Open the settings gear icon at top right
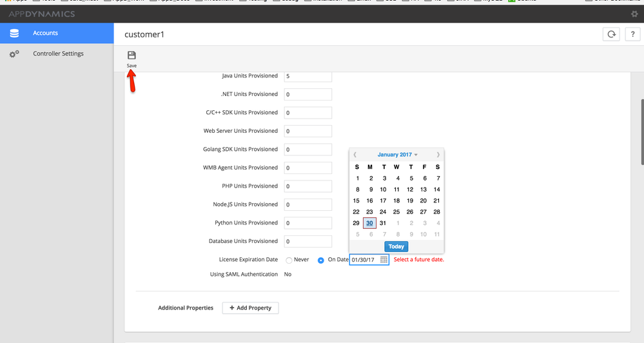This screenshot has width=644, height=343. (x=634, y=14)
